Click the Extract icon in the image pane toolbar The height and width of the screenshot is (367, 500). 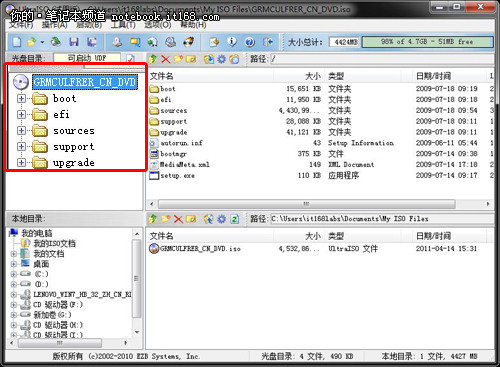click(x=209, y=59)
